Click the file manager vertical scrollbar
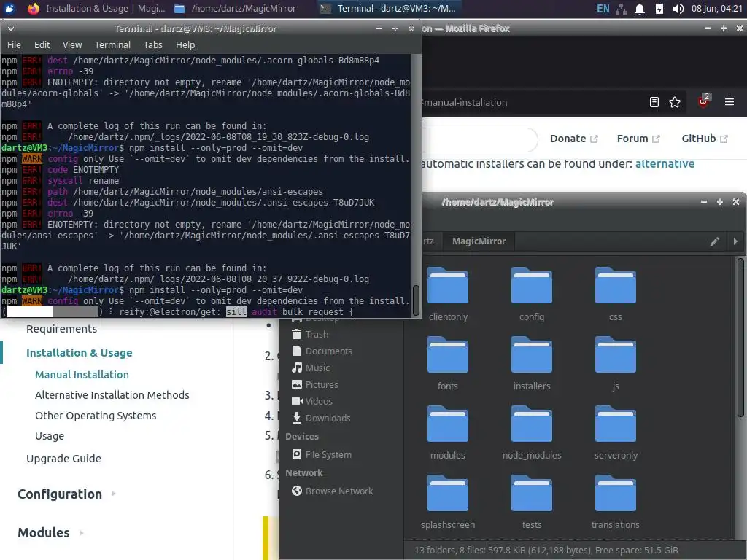This screenshot has width=747, height=560. click(x=741, y=338)
